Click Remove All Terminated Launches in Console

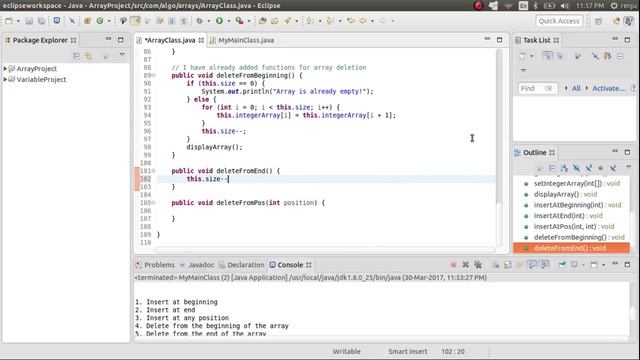(x=478, y=265)
